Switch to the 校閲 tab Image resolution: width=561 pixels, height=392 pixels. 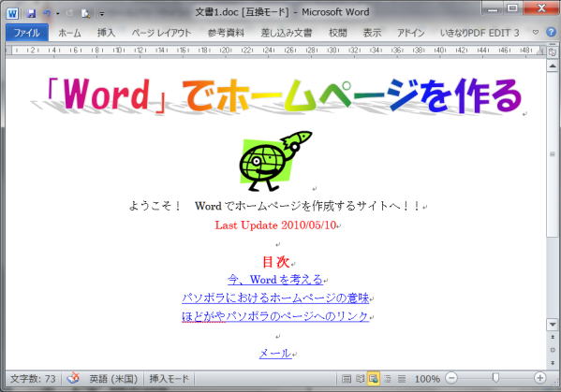(338, 33)
